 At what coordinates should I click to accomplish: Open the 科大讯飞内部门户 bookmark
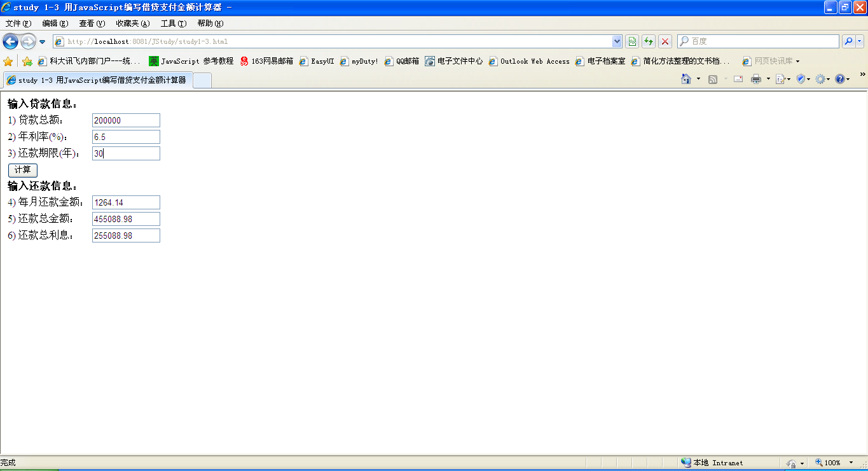89,61
